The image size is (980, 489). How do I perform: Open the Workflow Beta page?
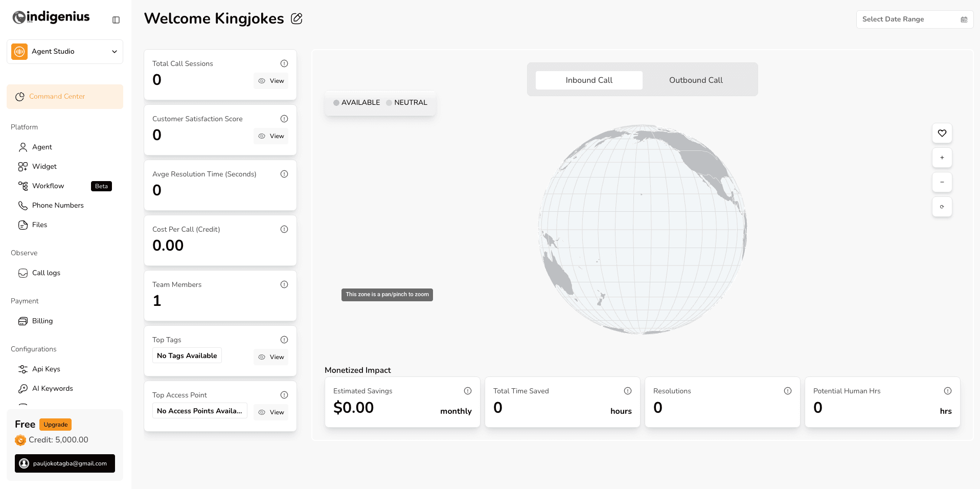click(x=65, y=186)
